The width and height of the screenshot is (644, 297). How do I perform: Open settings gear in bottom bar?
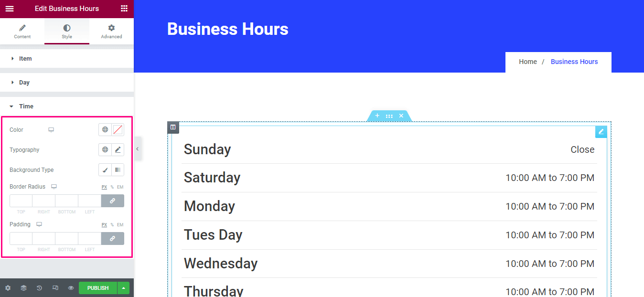pyautogui.click(x=8, y=288)
